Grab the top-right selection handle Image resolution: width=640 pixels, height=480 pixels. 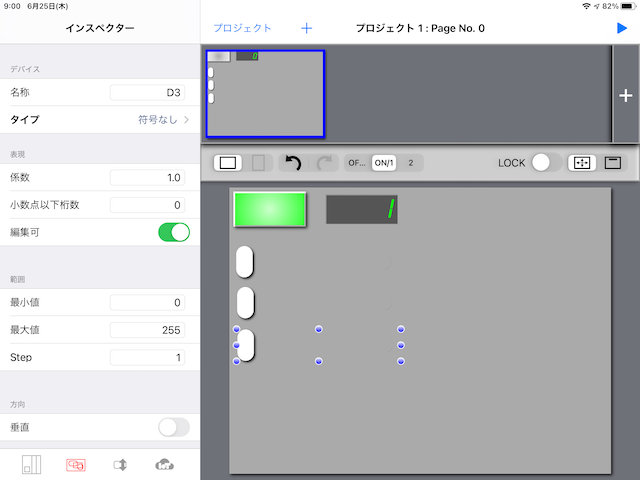(x=401, y=329)
